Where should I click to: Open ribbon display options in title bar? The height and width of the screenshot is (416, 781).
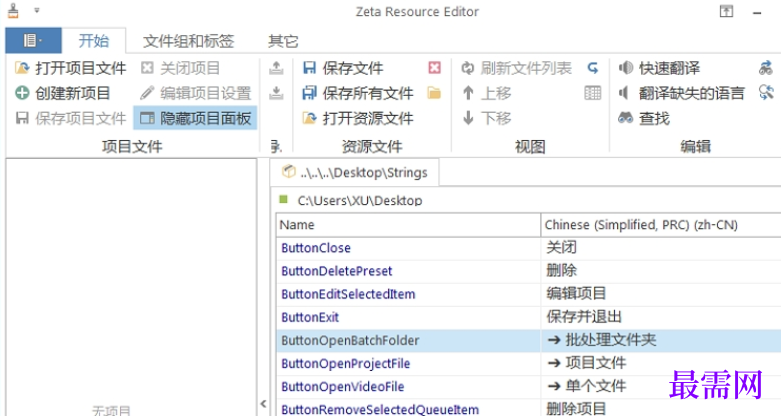(x=726, y=11)
